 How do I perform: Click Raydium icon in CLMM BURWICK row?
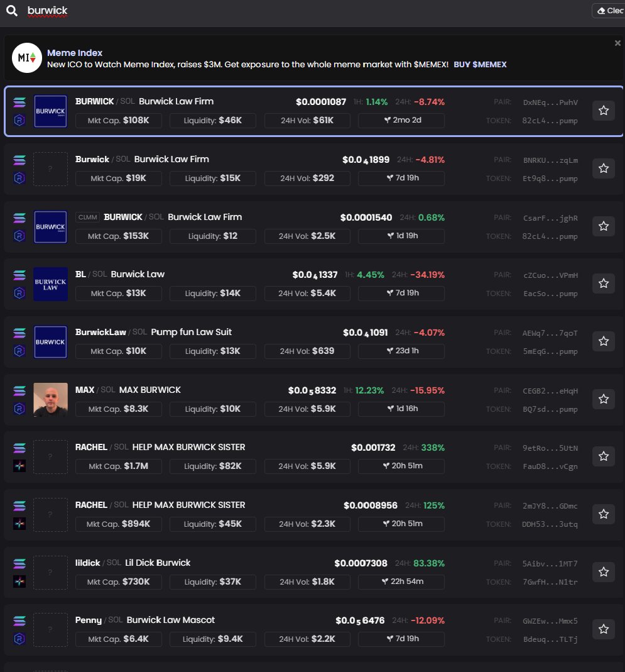click(x=19, y=236)
